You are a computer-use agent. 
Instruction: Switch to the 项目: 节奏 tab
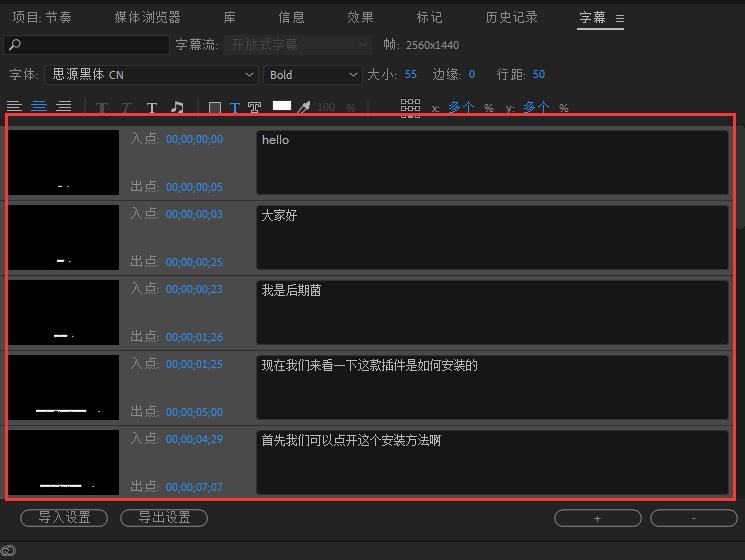point(42,18)
